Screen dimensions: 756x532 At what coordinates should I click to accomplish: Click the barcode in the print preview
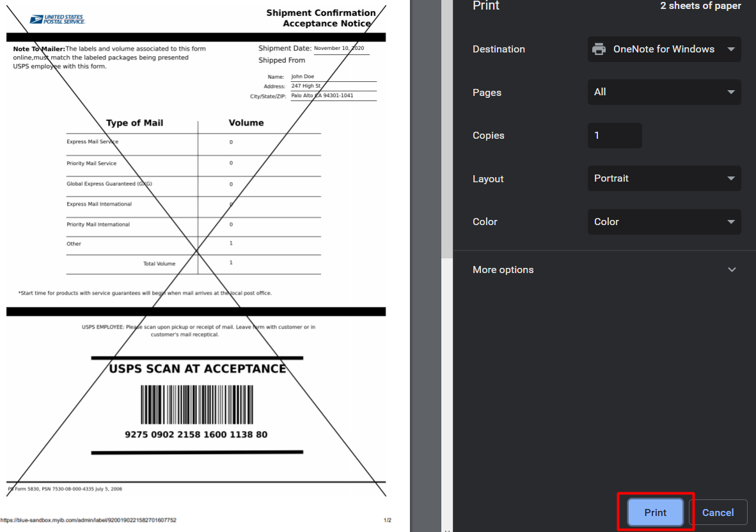(x=197, y=403)
